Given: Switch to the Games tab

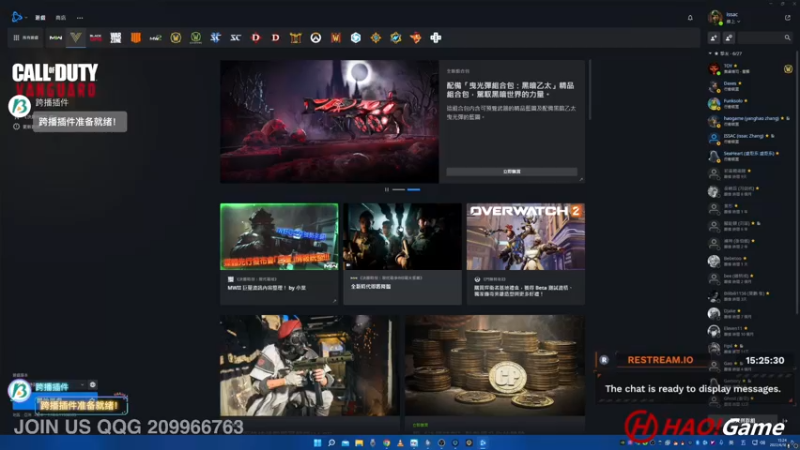Looking at the screenshot, I should pos(40,18).
